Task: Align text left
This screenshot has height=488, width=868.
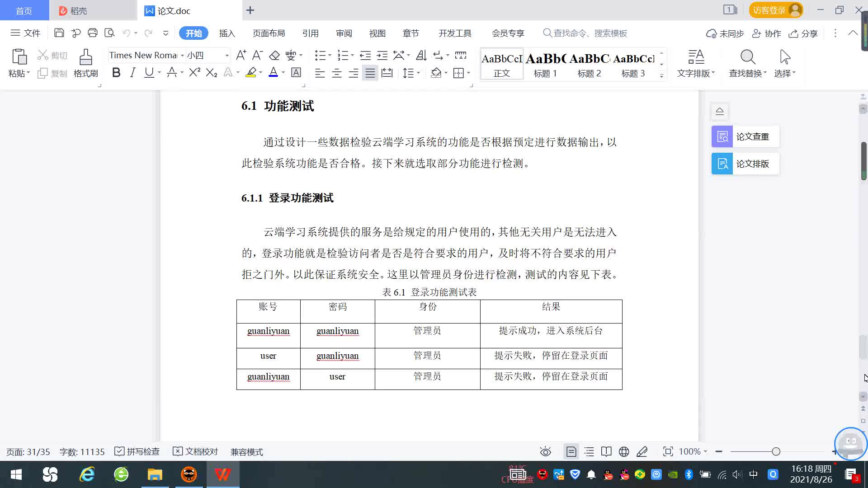Action: 320,73
